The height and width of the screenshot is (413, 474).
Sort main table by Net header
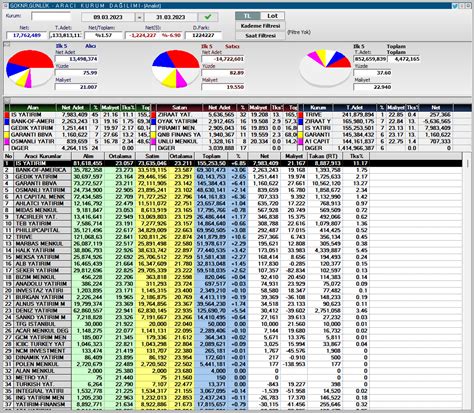pyautogui.click(x=264, y=156)
